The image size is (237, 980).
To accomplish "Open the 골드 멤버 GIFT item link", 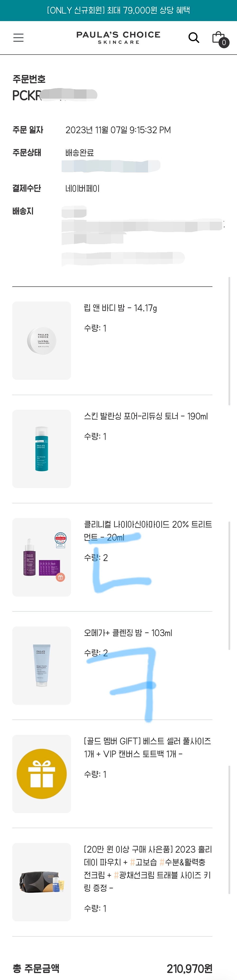I will pos(147,747).
